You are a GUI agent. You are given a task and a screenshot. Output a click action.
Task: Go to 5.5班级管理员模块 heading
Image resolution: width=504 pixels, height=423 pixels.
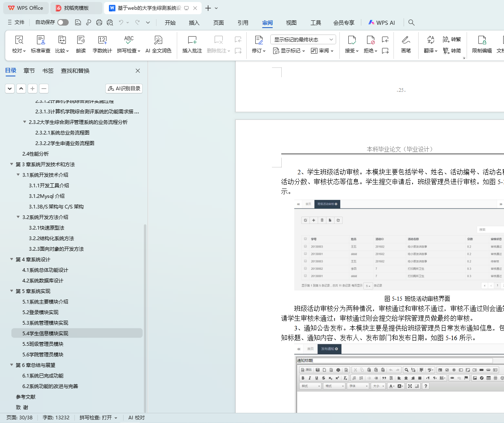(43, 344)
